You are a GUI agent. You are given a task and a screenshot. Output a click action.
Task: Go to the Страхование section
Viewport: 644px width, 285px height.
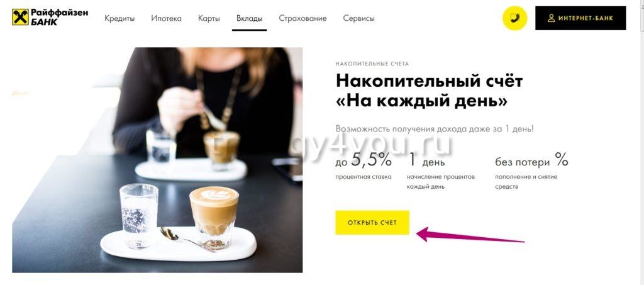303,18
